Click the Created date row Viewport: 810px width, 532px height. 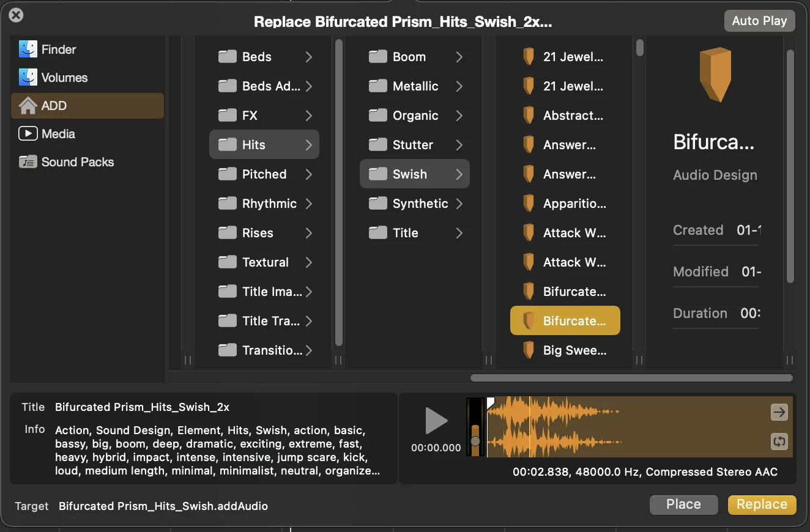[716, 231]
